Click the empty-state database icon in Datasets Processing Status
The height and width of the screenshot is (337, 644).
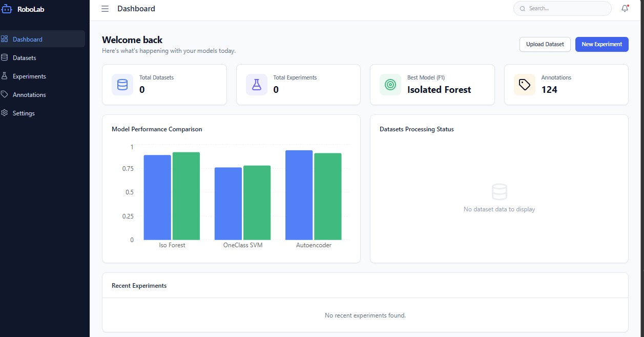[499, 192]
